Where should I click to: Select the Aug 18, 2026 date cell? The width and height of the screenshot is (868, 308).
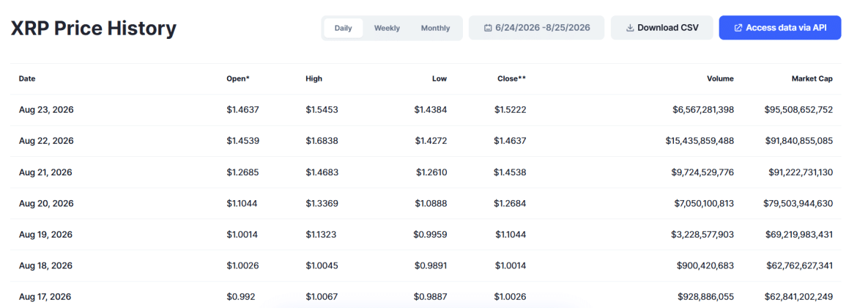tap(46, 266)
